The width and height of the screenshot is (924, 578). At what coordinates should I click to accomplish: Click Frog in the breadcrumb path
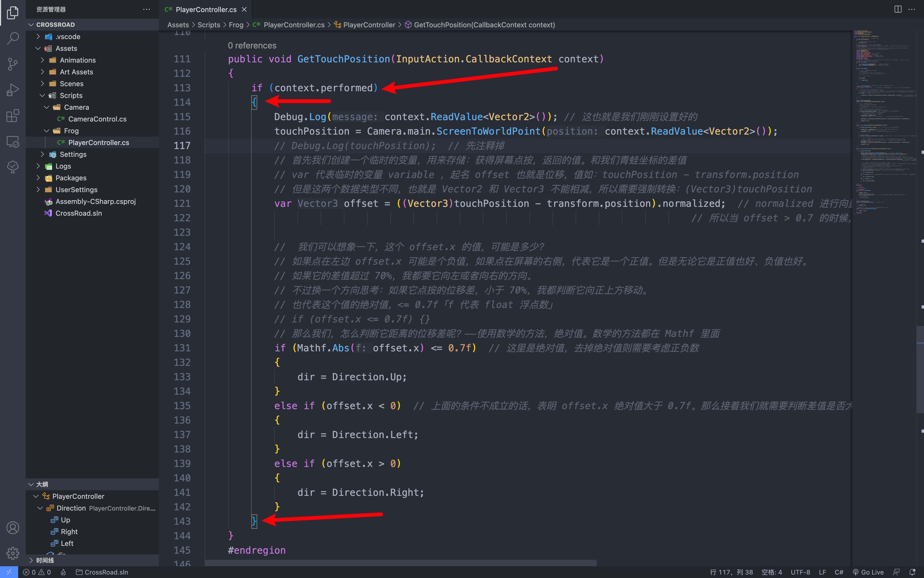236,25
